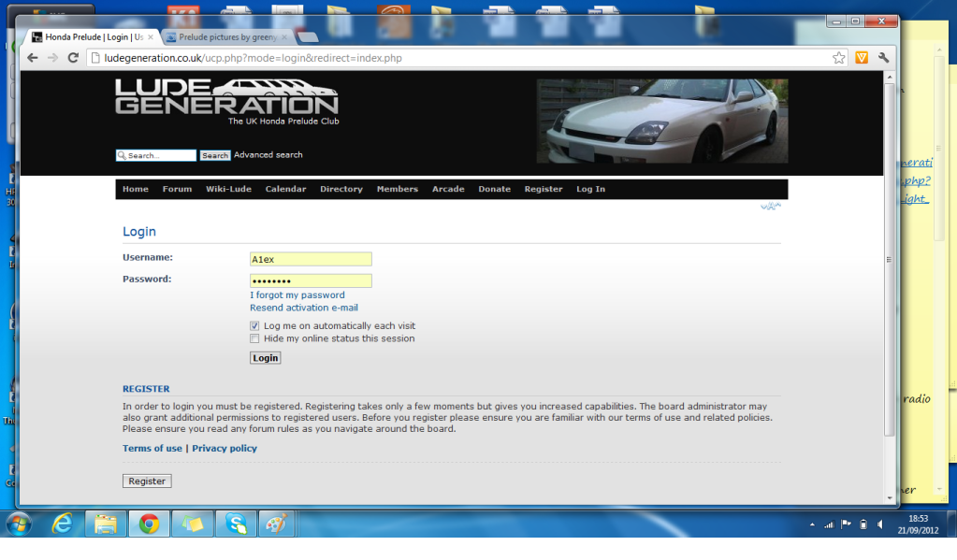Open Chrome's wrench settings menu
Viewport: 957px width, 560px height.
click(883, 58)
